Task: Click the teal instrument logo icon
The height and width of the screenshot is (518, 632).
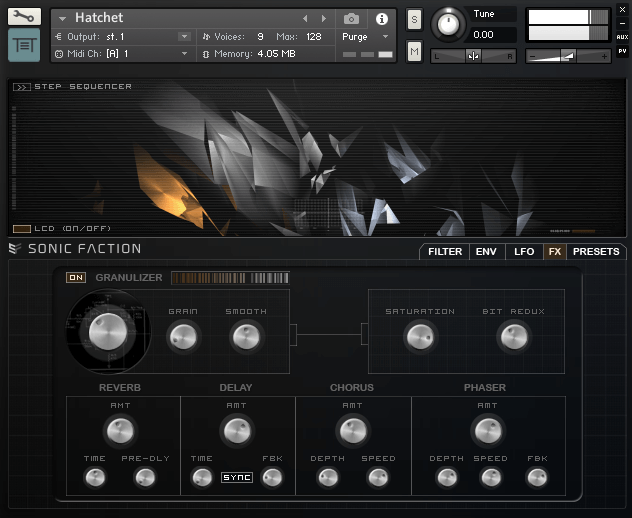Action: (x=24, y=45)
